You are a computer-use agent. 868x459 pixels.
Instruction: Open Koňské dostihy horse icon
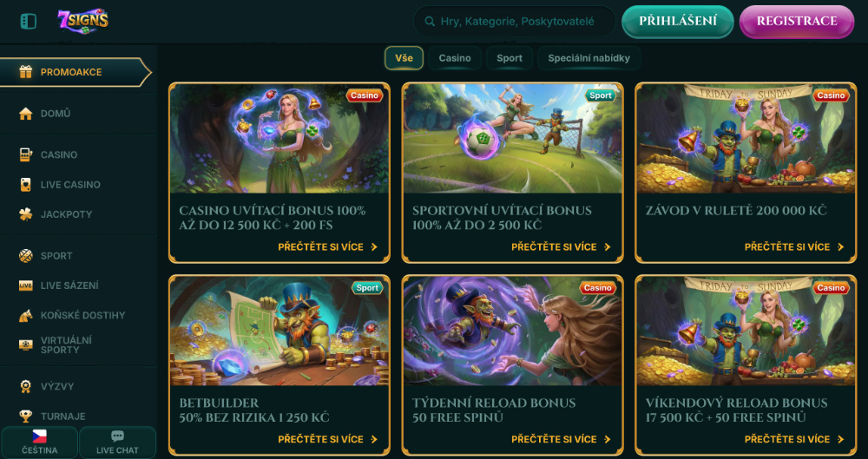[x=25, y=315]
